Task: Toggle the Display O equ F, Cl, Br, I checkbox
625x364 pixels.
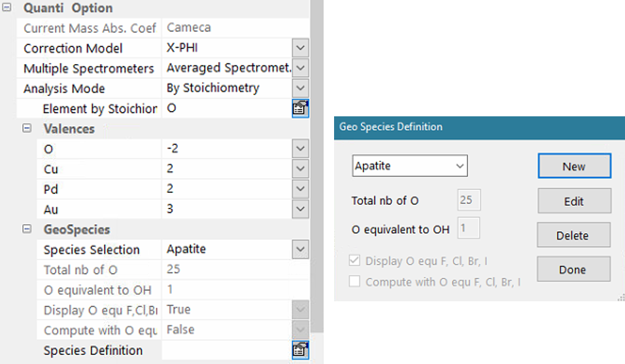Action: 355,261
